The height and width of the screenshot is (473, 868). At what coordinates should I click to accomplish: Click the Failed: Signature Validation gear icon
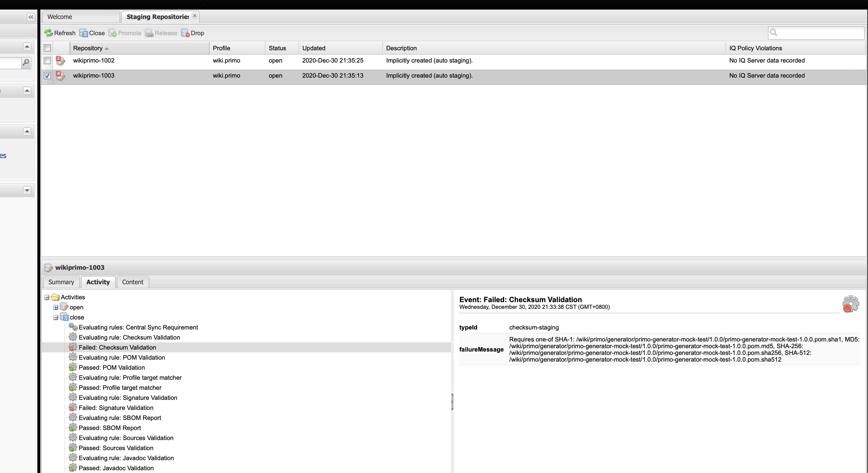pyautogui.click(x=73, y=408)
